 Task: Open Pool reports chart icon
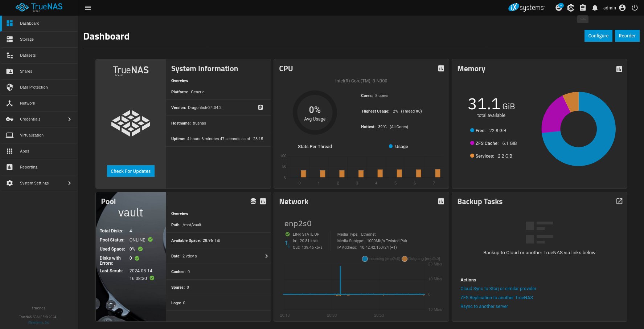tap(263, 201)
